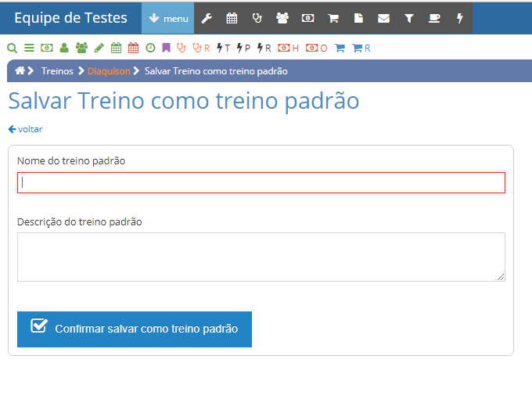Focus the Nome do treino padrão field

click(x=261, y=182)
